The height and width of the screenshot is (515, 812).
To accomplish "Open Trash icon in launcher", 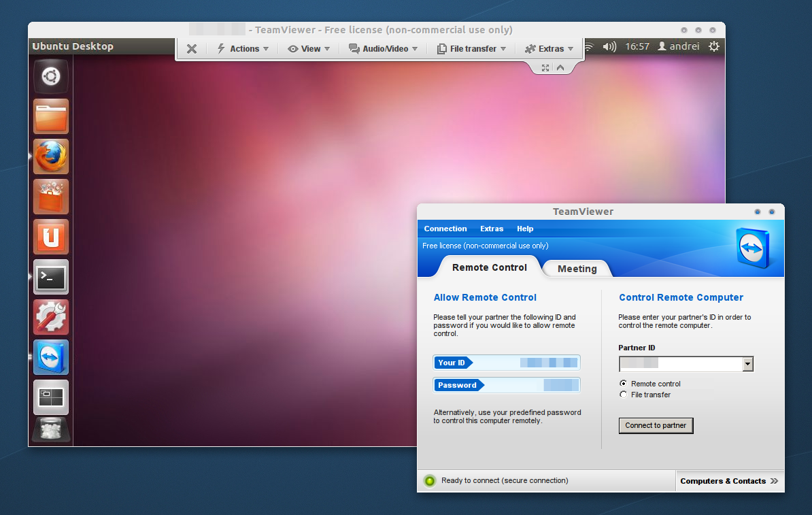I will click(51, 430).
